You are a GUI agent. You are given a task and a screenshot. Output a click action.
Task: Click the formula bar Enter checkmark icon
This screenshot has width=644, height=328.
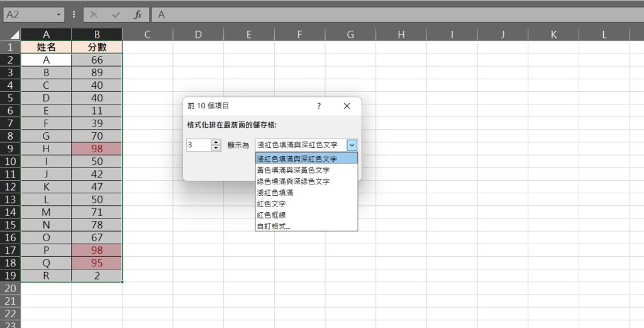(x=116, y=14)
